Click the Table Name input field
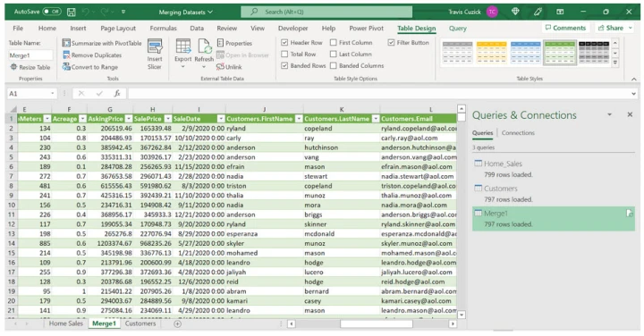The width and height of the screenshot is (644, 336). (30, 55)
